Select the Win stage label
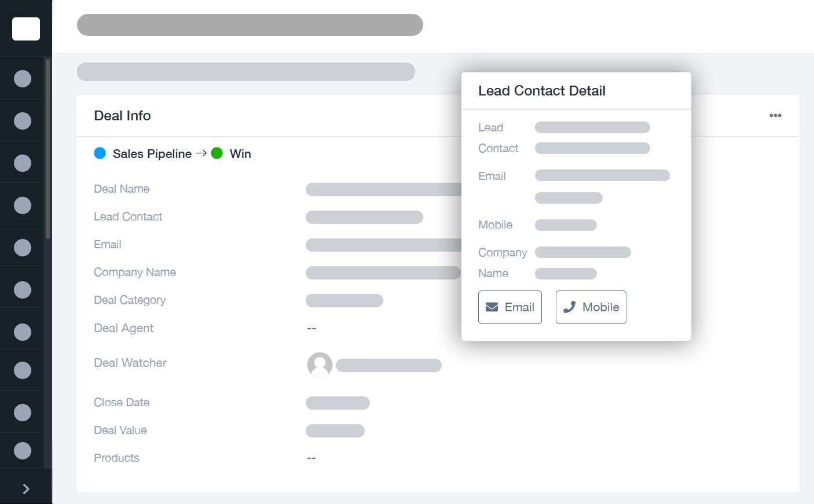The height and width of the screenshot is (504, 814). [240, 154]
